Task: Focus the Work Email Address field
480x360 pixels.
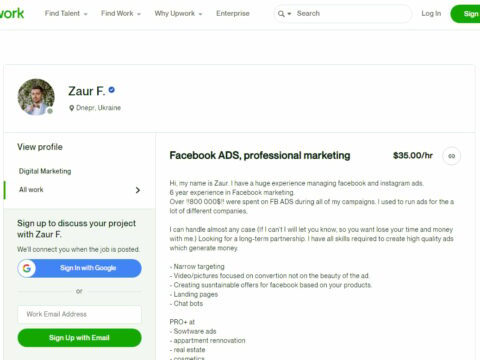Action: coord(79,314)
